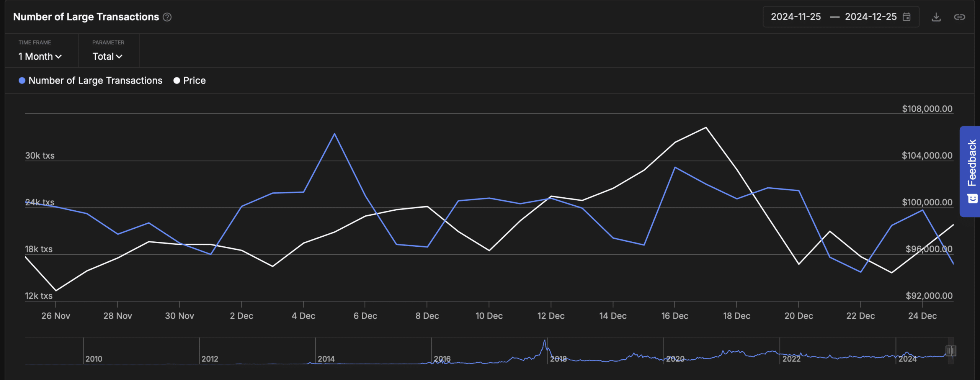Click the 24 Dec axis label

coord(922,316)
